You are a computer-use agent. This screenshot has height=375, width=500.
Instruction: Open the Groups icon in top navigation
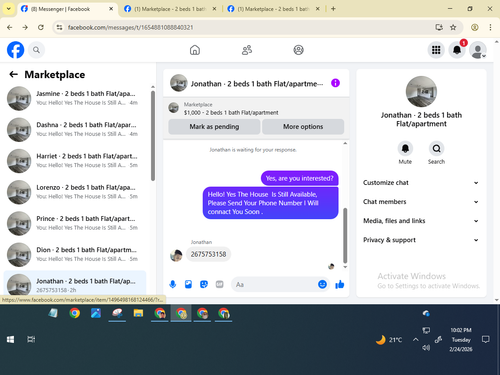tap(298, 50)
